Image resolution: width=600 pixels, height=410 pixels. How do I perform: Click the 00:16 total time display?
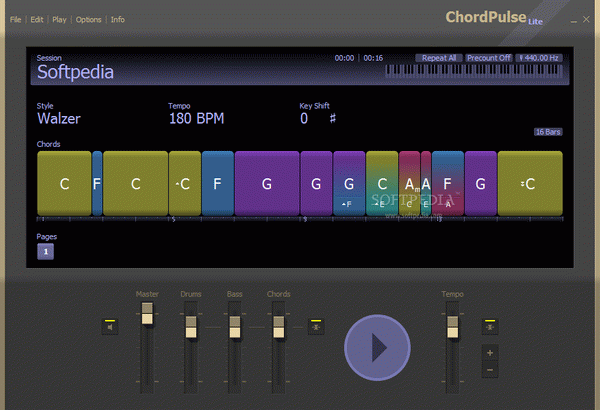[x=373, y=58]
